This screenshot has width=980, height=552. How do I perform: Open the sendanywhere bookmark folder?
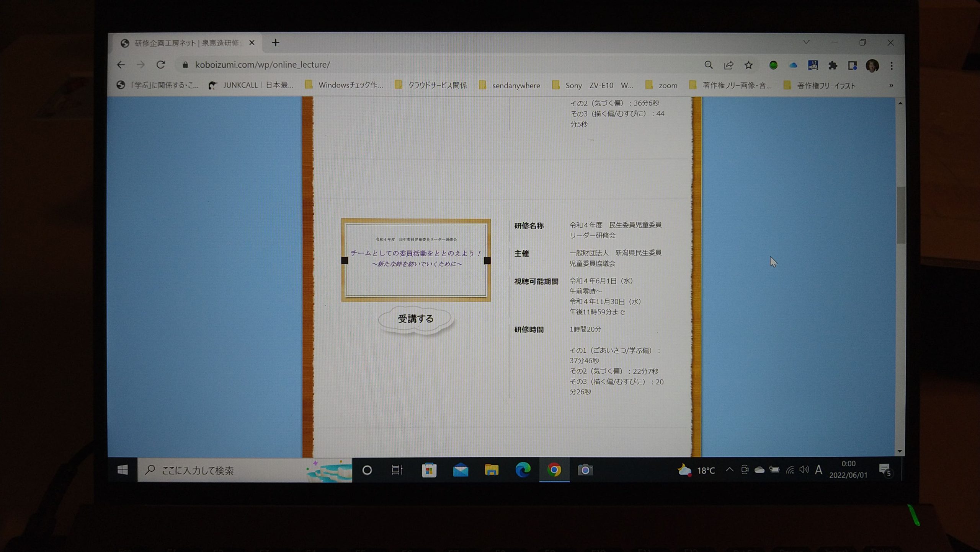[x=510, y=85]
